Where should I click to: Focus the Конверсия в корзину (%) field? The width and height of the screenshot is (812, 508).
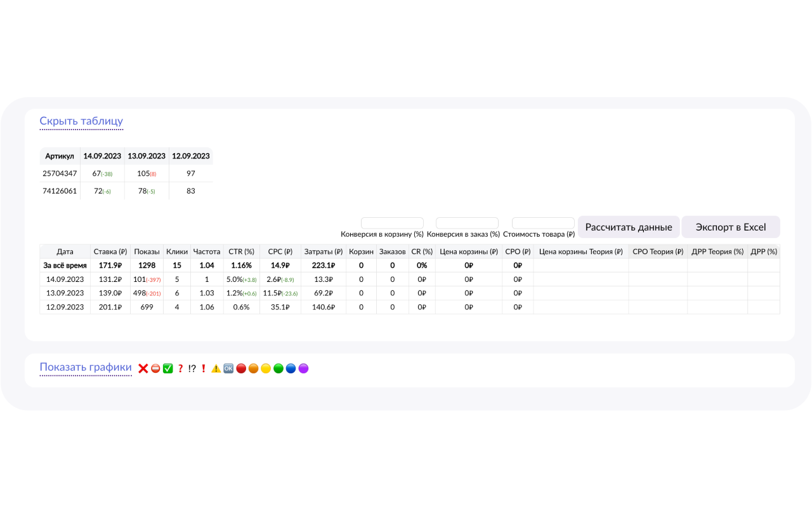[391, 223]
